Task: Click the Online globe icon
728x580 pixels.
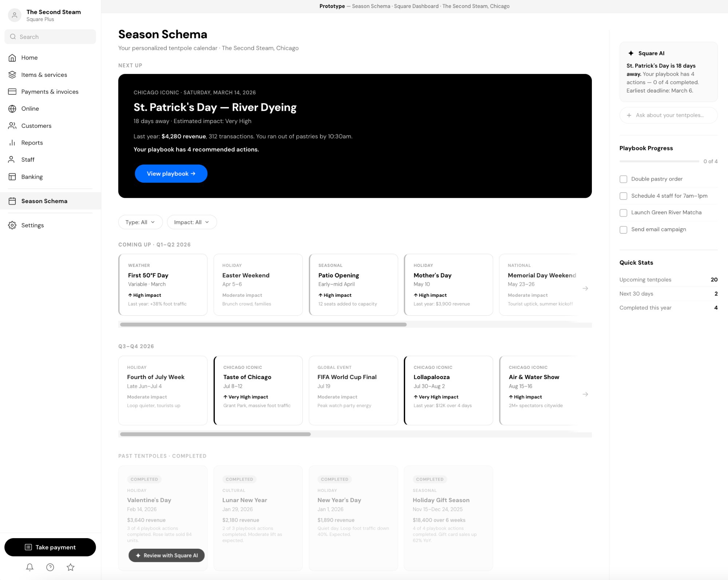Action: pos(12,108)
